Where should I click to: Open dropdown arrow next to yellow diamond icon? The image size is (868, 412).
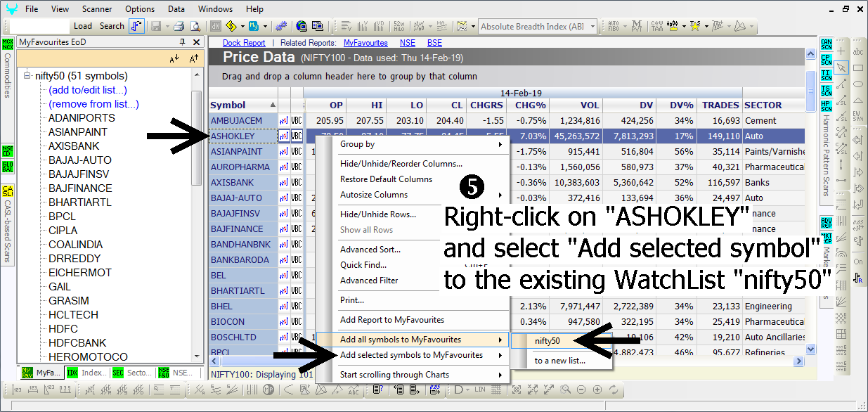click(x=242, y=26)
